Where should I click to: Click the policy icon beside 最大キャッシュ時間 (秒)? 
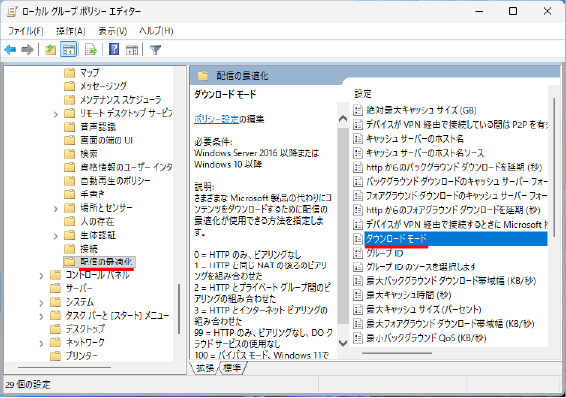[358, 295]
